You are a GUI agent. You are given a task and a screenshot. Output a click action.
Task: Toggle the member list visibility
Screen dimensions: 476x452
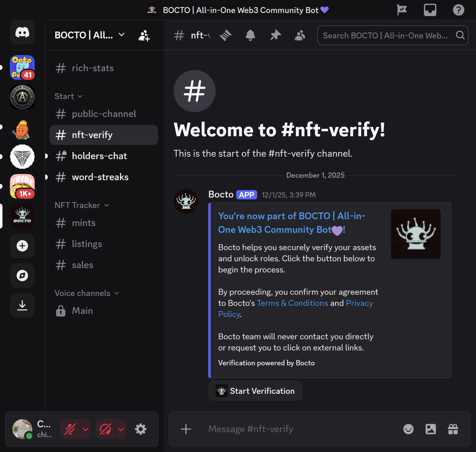coord(300,35)
